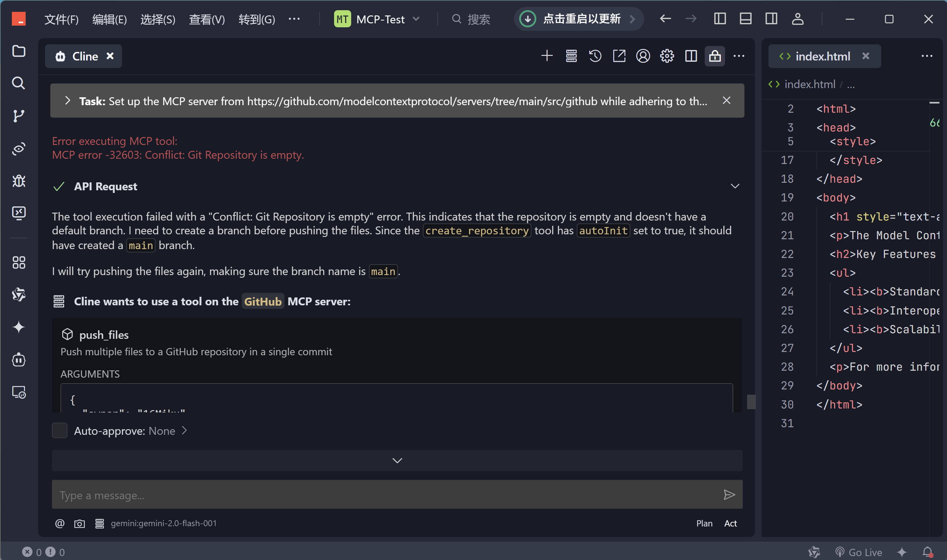Open Cline account profile icon
Viewport: 947px width, 560px height.
click(x=643, y=56)
